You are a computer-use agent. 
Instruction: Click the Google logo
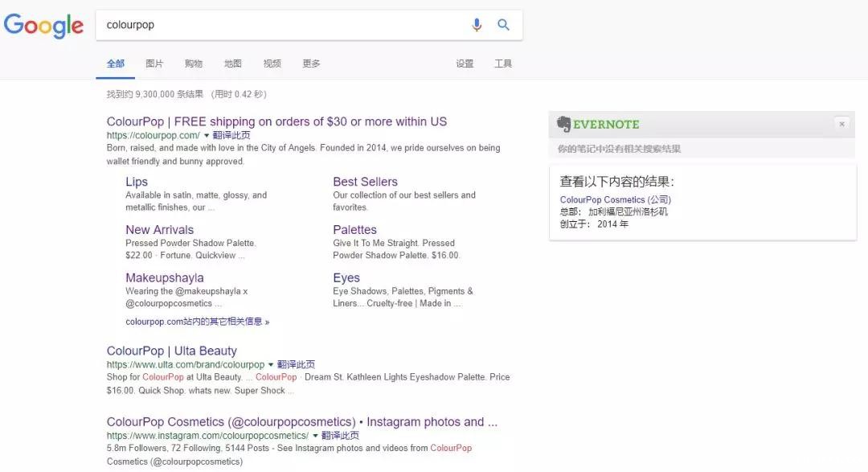tap(43, 26)
